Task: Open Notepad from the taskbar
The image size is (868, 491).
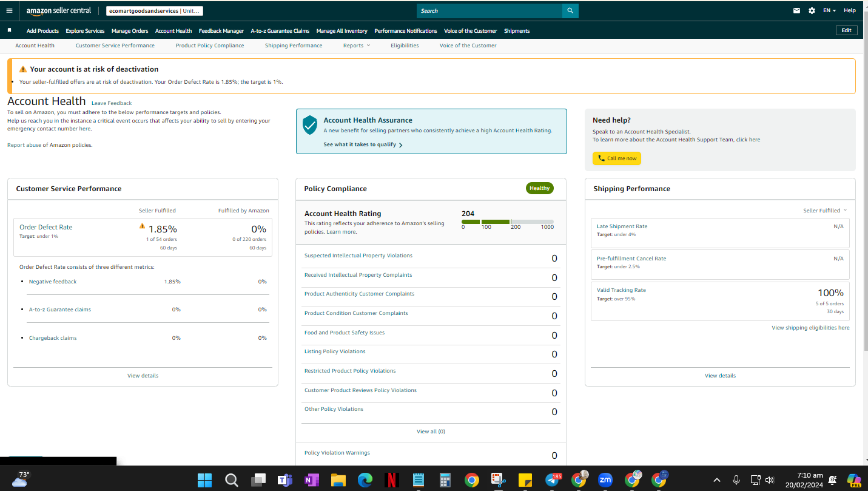Action: coord(418,480)
